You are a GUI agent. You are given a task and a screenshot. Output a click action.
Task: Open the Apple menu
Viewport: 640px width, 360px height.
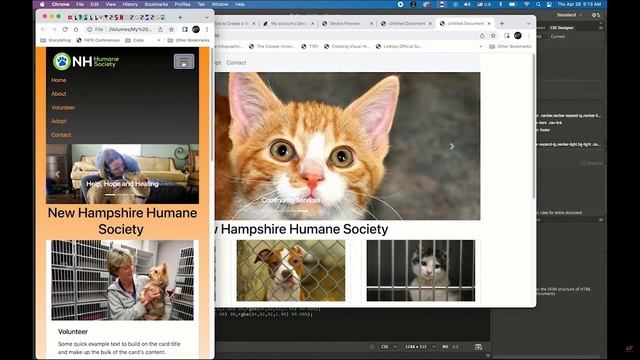click(42, 4)
